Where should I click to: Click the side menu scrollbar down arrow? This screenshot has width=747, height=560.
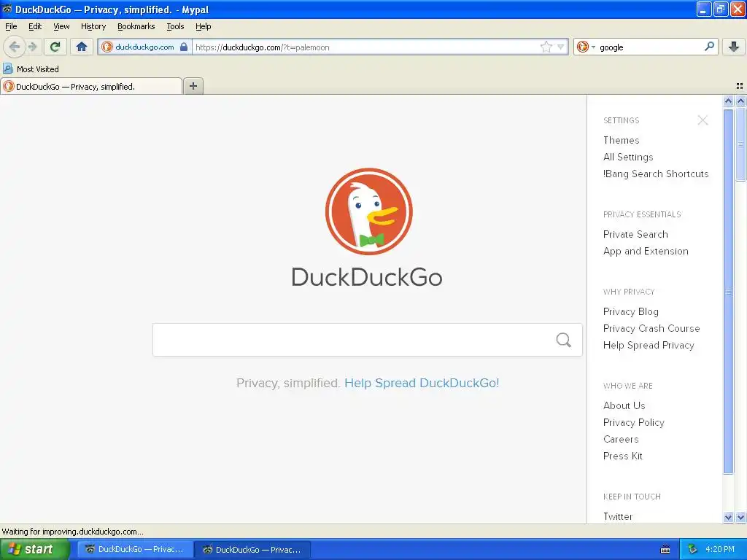[728, 517]
